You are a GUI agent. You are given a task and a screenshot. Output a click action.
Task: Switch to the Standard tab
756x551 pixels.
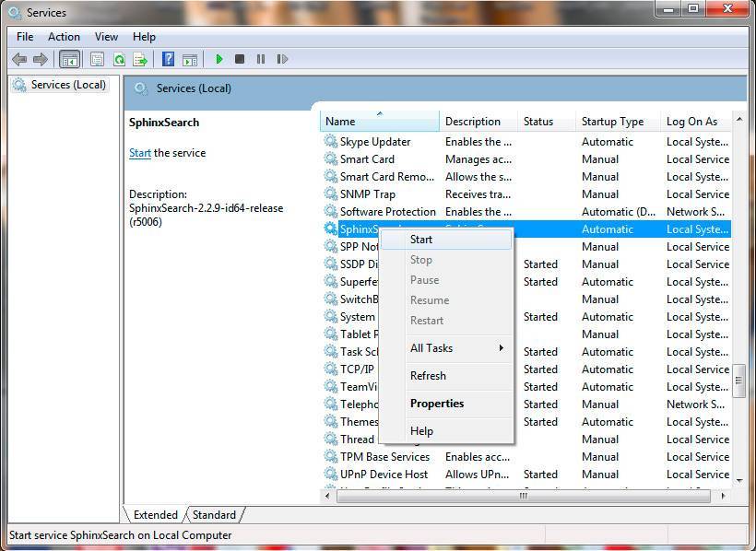pos(214,515)
